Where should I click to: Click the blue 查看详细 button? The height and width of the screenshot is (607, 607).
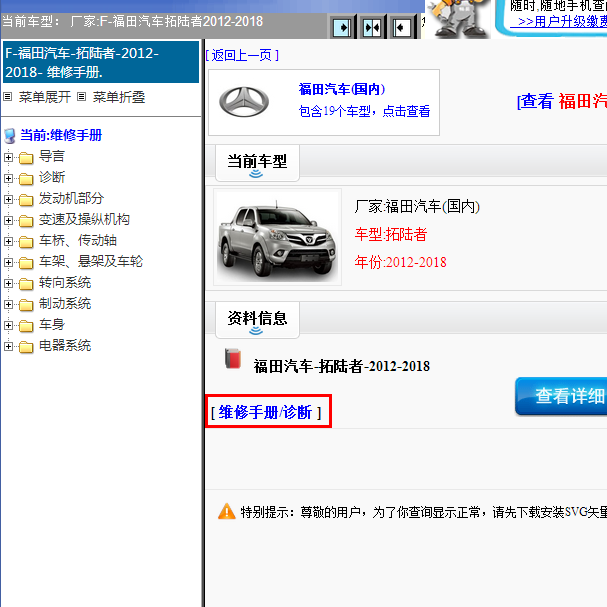[561, 396]
